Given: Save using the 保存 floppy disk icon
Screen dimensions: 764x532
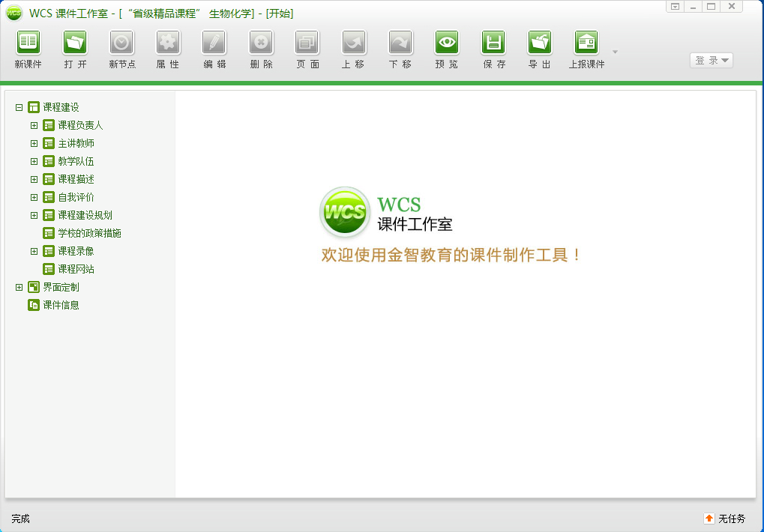Looking at the screenshot, I should [493, 43].
